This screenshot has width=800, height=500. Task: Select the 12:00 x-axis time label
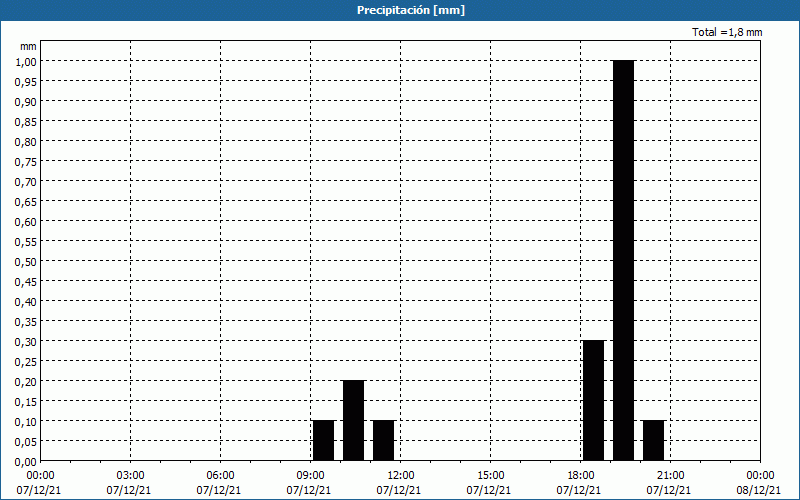tap(400, 475)
